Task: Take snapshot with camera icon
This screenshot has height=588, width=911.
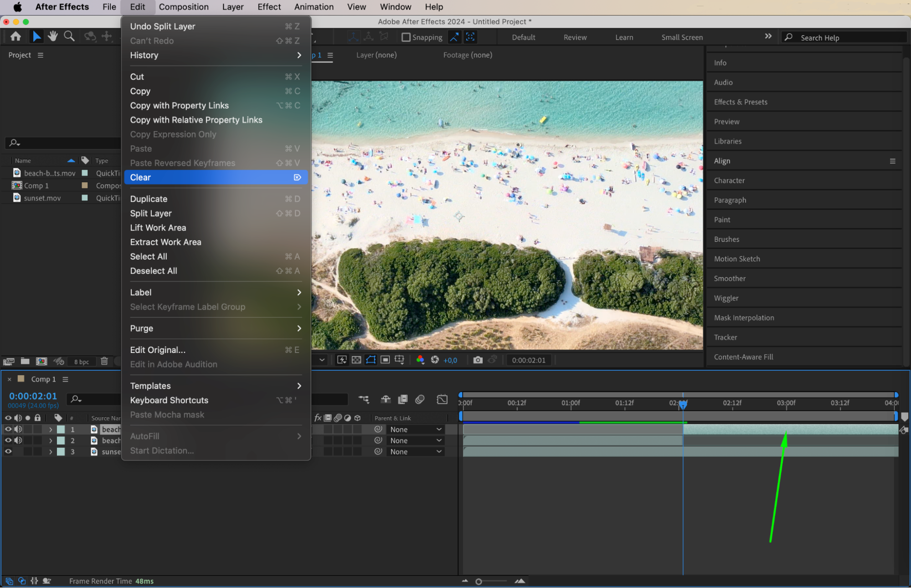Action: pyautogui.click(x=478, y=360)
